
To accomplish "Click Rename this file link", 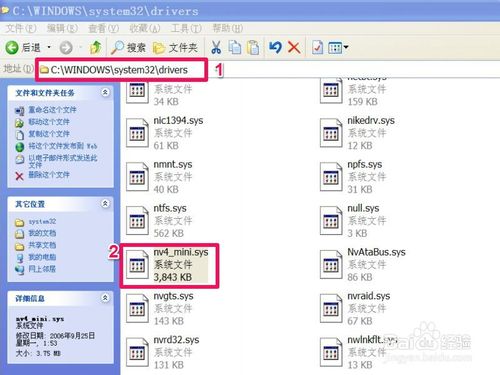I will click(52, 110).
